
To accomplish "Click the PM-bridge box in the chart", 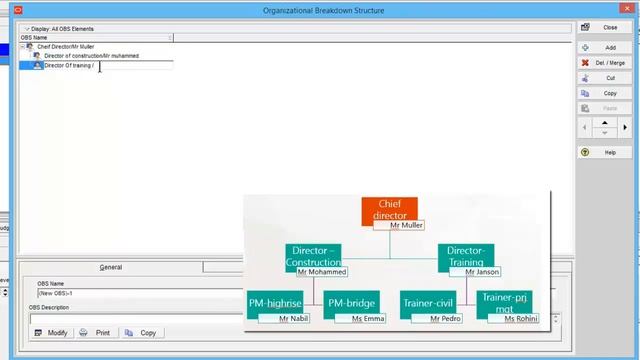I will [351, 303].
